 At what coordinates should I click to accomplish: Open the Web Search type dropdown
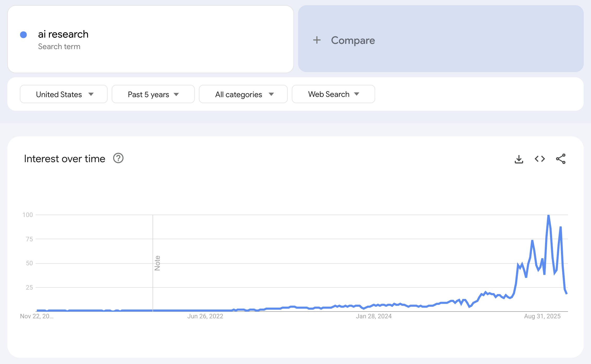coord(333,94)
